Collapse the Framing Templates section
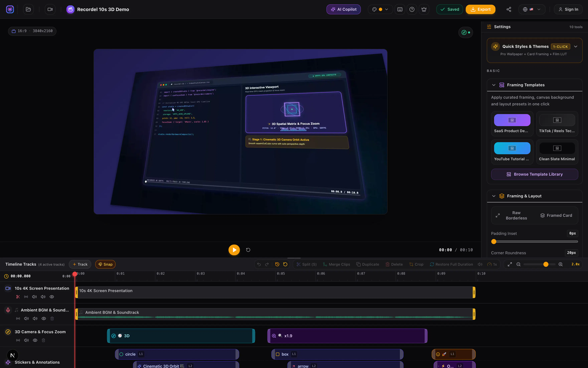Image resolution: width=588 pixels, height=368 pixels. coord(494,85)
